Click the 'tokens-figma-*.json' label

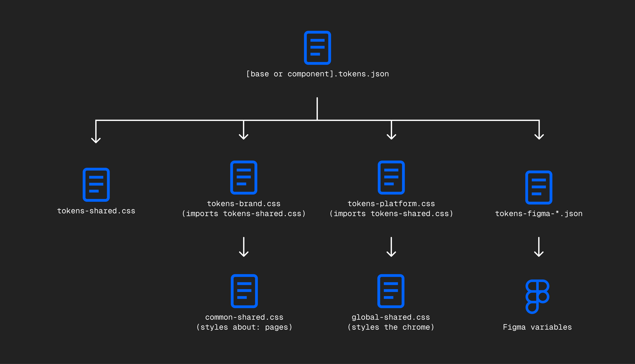coord(539,214)
